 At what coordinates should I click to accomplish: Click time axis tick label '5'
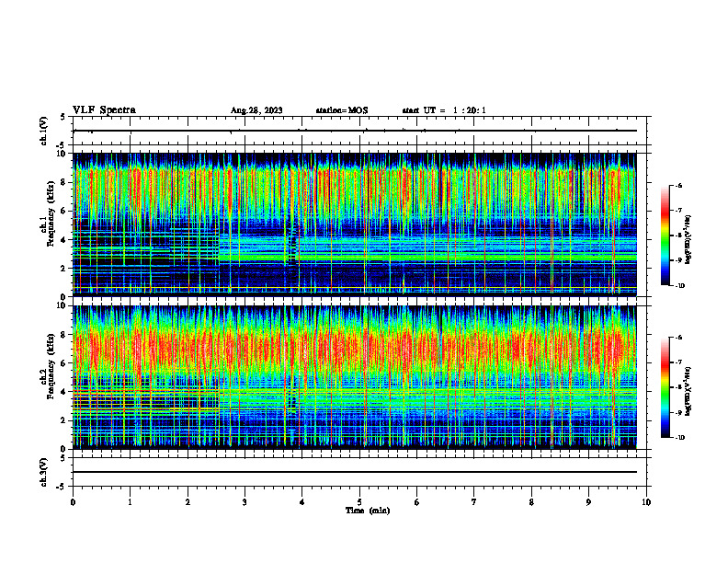[x=359, y=502]
